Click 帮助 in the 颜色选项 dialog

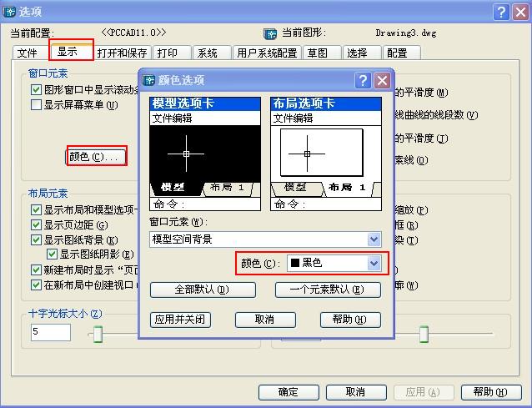click(350, 320)
